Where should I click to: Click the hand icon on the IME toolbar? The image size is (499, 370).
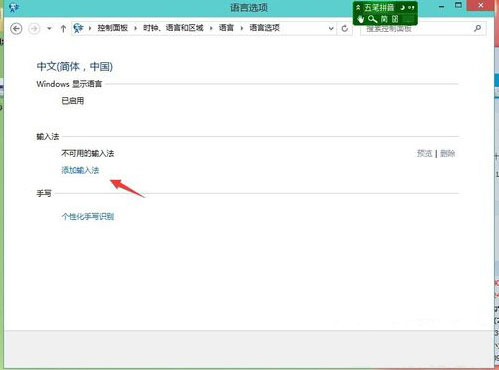(361, 19)
